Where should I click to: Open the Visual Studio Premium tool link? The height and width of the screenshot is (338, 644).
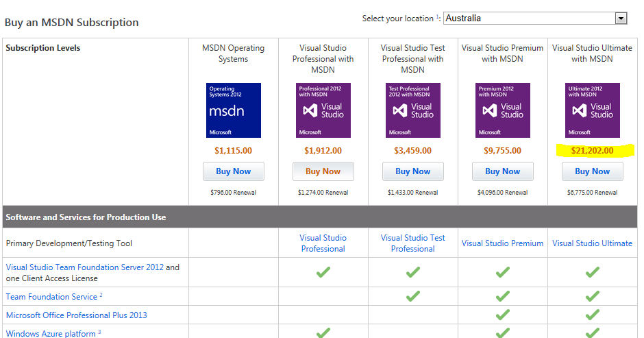(502, 243)
